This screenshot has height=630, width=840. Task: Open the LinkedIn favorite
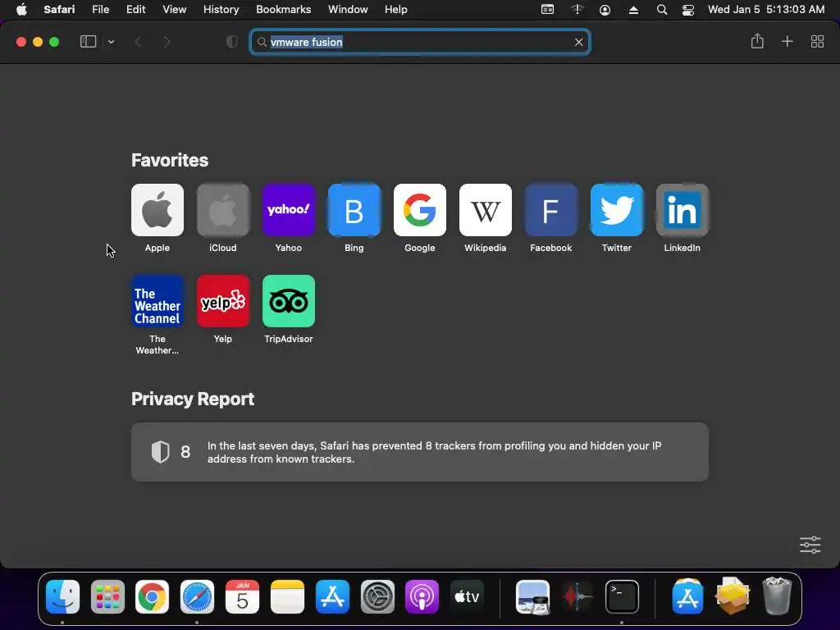pyautogui.click(x=682, y=210)
